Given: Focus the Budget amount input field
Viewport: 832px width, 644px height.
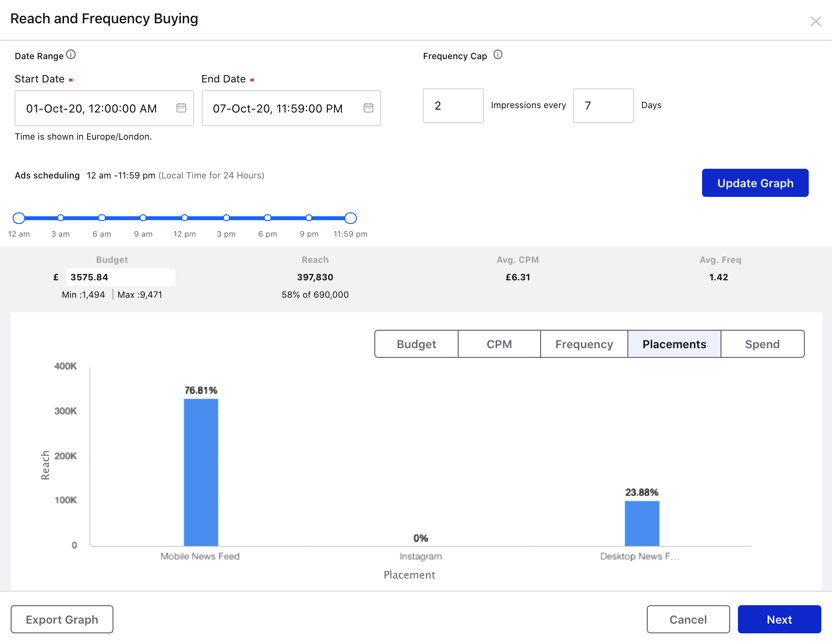Looking at the screenshot, I should tap(120, 277).
